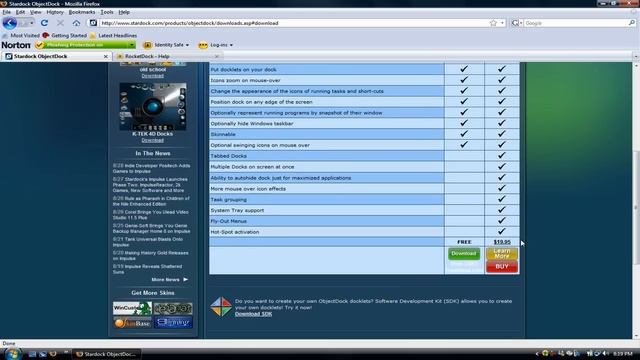Viewport: 640px width, 360px height.
Task: Bookmark this page with the star icon
Action: pyautogui.click(x=493, y=23)
